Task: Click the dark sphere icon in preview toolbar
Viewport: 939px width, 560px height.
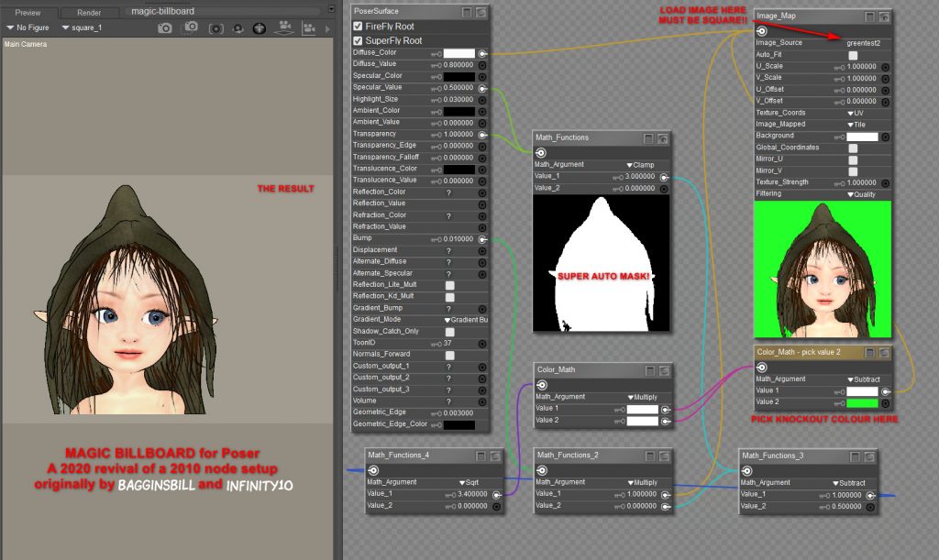Action: 260,28
